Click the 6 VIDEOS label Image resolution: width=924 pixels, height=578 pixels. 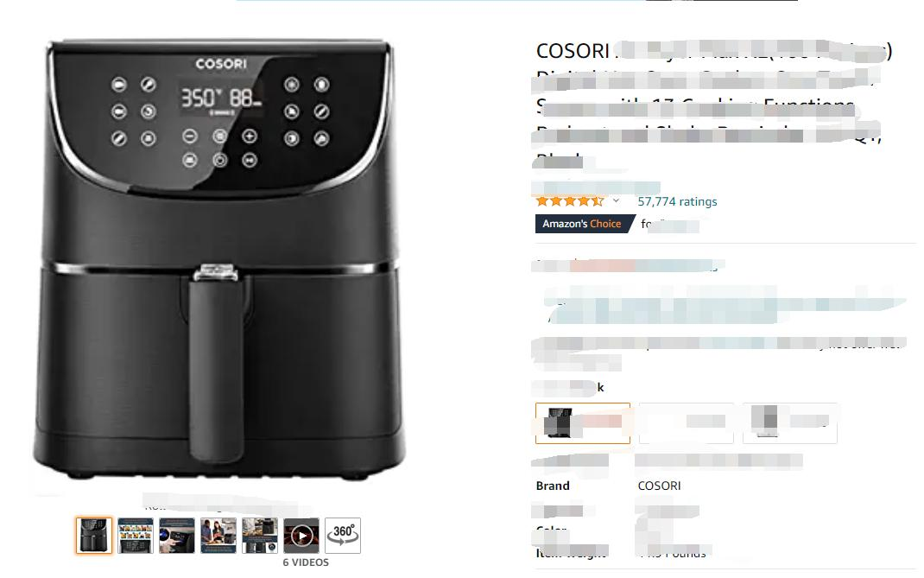pyautogui.click(x=306, y=562)
